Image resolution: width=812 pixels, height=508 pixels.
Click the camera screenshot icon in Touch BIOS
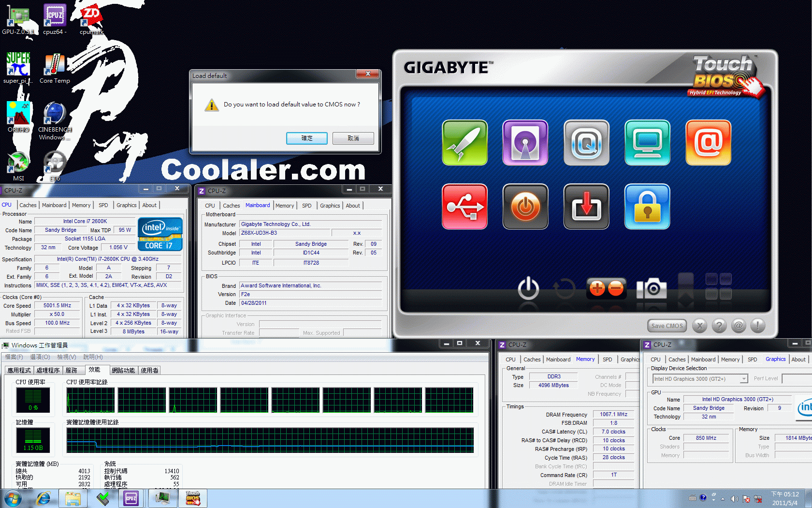pos(652,288)
